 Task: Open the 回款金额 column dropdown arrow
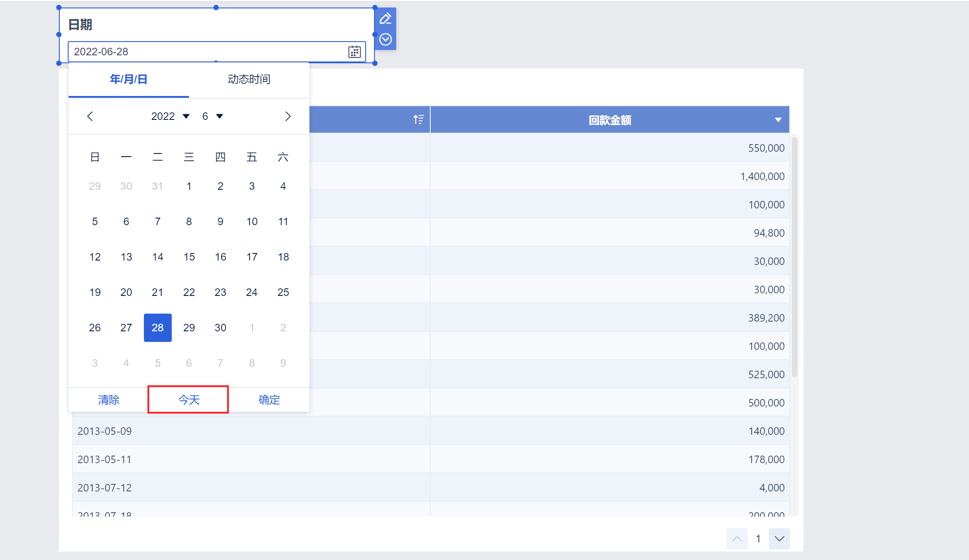(778, 120)
